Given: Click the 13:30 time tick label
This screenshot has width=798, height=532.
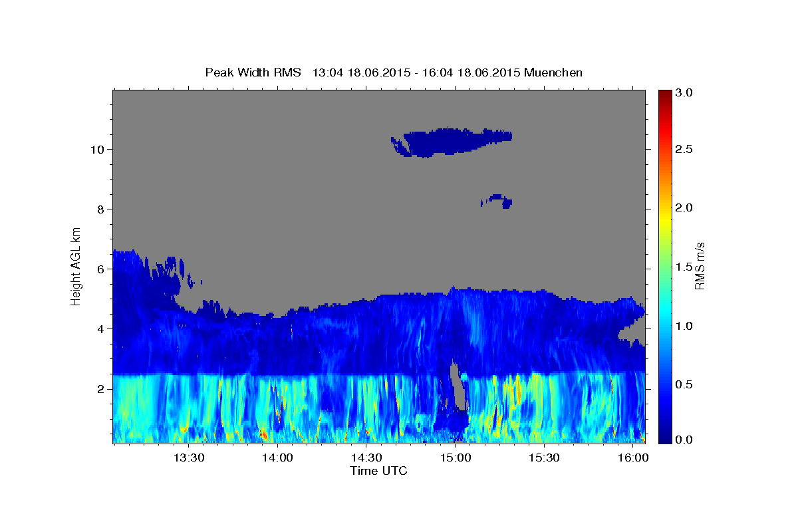Looking at the screenshot, I should coord(188,458).
